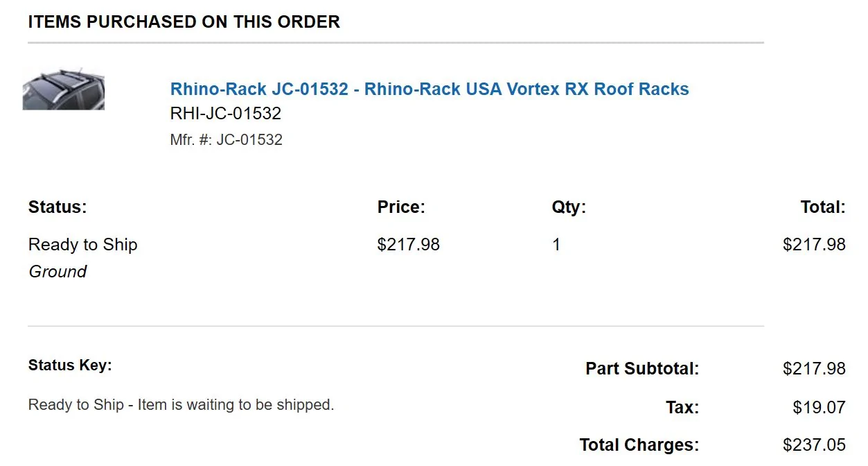
Task: Click the RHI-JC-01532 part number text
Action: (226, 114)
